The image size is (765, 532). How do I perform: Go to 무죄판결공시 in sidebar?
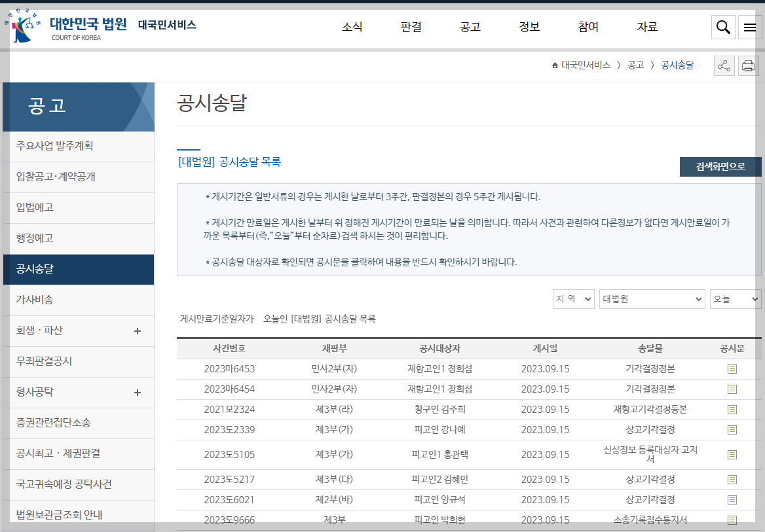[79, 361]
